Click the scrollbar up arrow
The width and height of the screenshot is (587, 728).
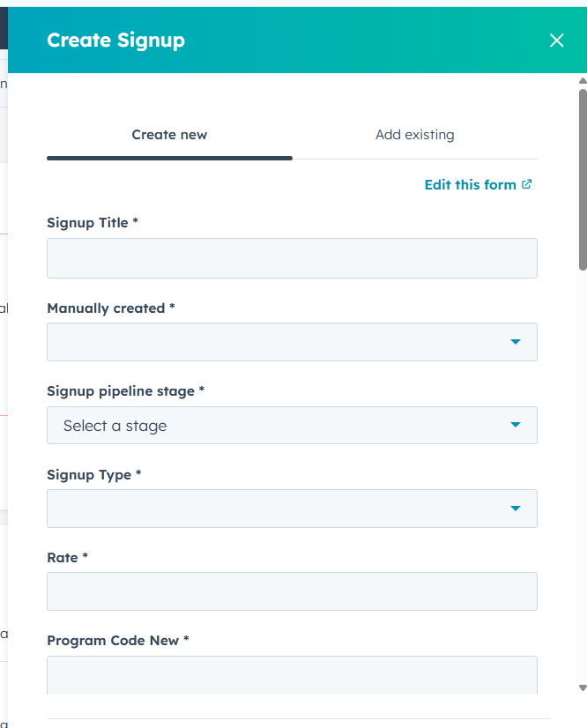tap(583, 81)
